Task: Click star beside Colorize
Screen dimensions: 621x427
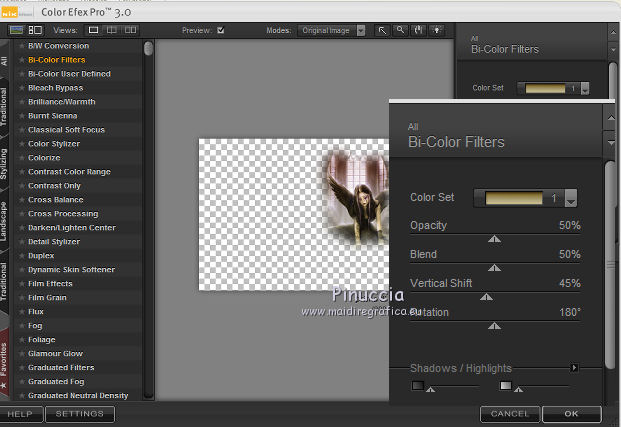Action: click(22, 158)
